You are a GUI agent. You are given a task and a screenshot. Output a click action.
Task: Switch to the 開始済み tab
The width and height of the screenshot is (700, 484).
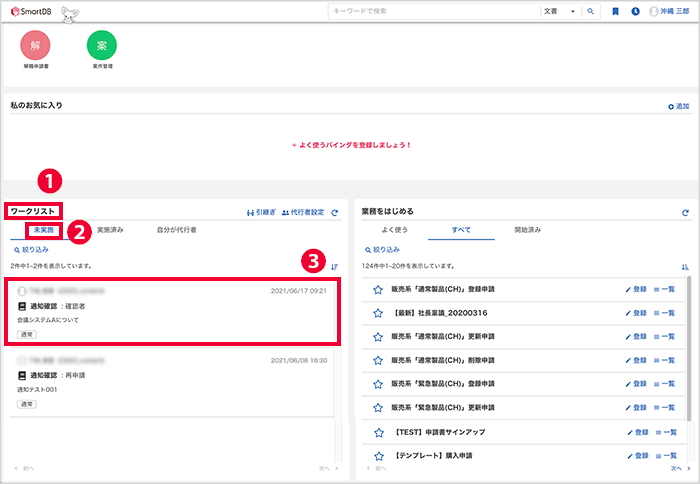coord(528,230)
